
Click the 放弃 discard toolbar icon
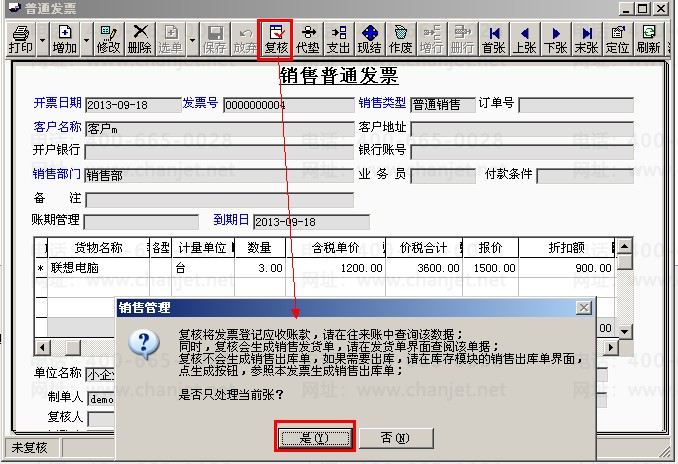point(245,39)
